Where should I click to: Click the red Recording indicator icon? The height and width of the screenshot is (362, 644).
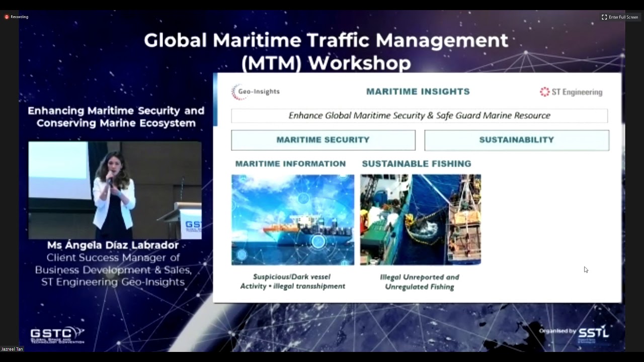tap(7, 17)
